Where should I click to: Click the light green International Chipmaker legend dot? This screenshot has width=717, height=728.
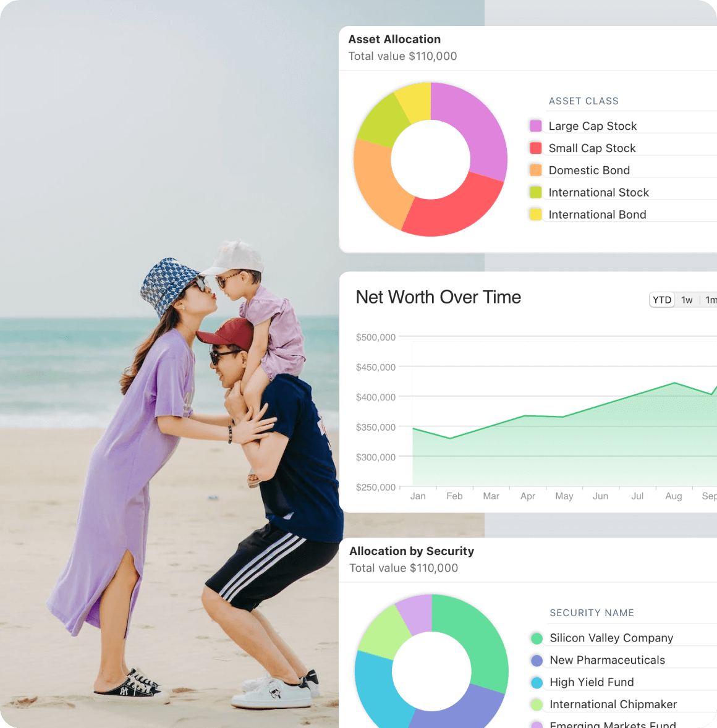click(537, 705)
